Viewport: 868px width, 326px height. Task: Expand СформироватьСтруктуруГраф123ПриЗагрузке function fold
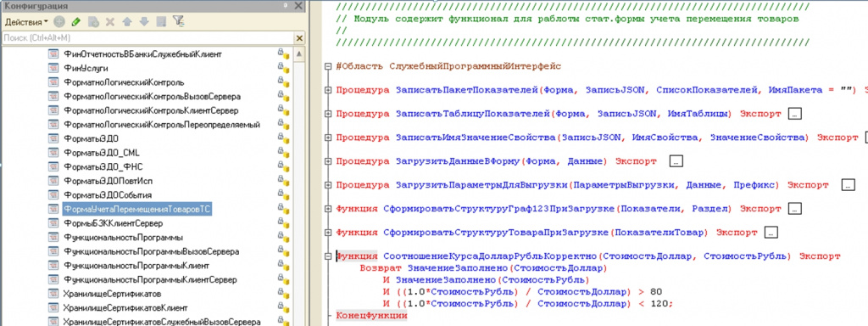coord(328,209)
